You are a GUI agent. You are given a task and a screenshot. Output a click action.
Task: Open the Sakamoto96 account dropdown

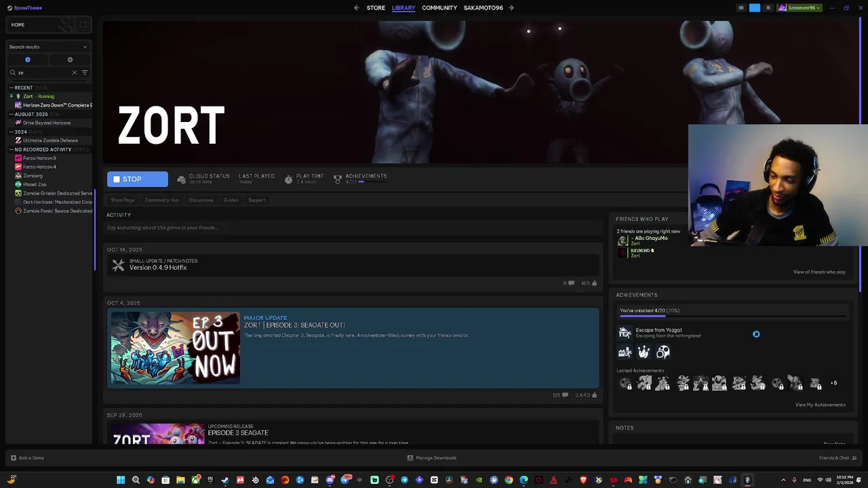(799, 8)
